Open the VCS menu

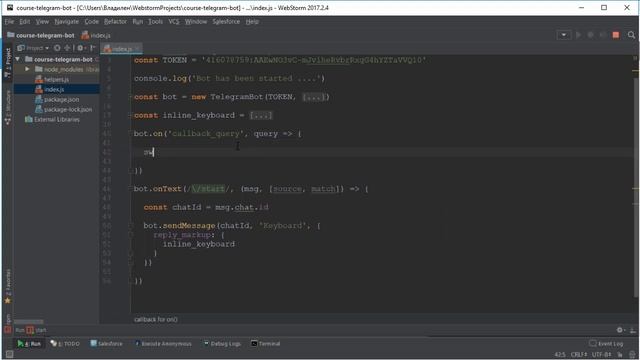[174, 22]
